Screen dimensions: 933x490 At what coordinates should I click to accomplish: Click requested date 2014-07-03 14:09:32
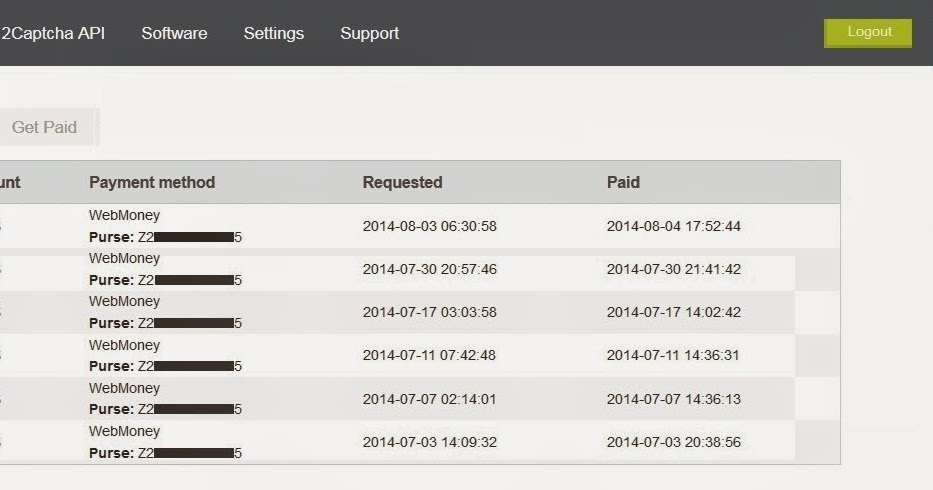coord(429,442)
